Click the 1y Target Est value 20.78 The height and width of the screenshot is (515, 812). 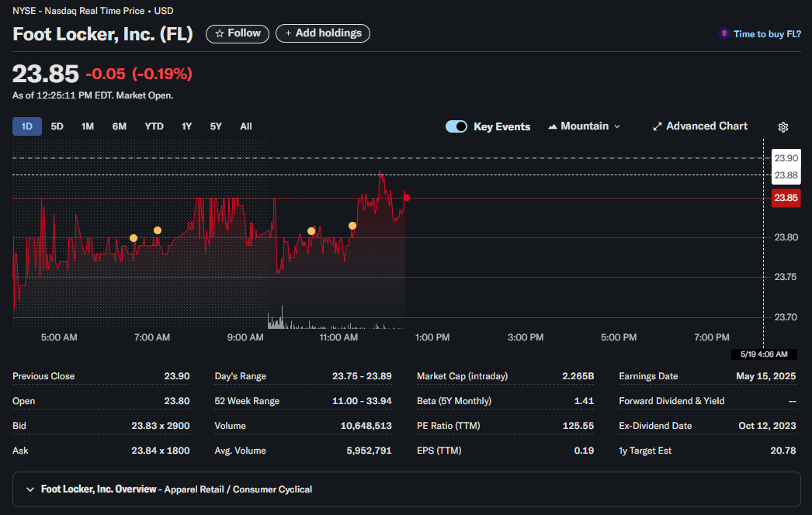[783, 451]
